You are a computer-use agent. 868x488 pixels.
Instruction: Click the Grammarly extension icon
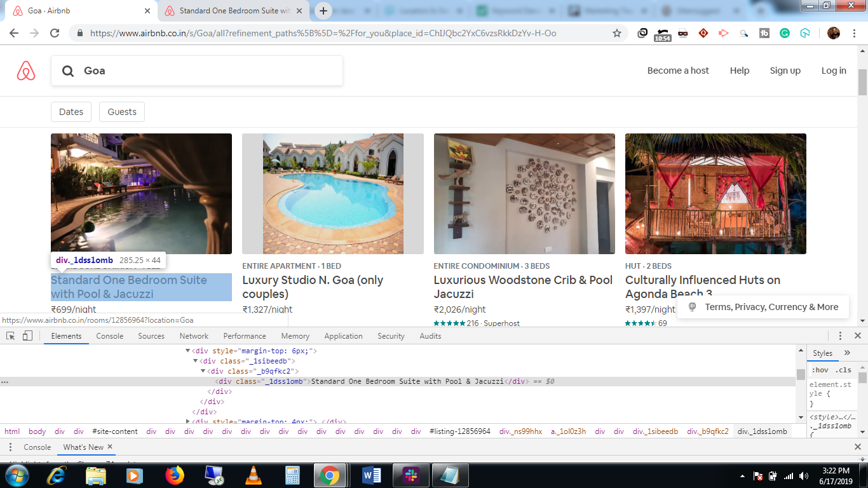point(785,33)
